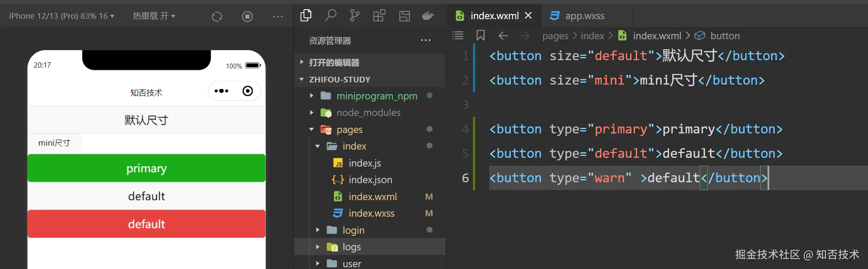The image size is (868, 269).
Task: Click the simulator stop icon
Action: 247,17
